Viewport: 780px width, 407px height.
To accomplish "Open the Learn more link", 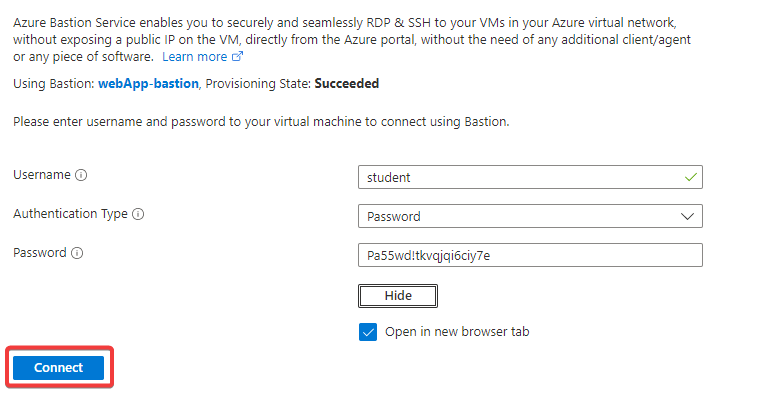I will click(194, 57).
